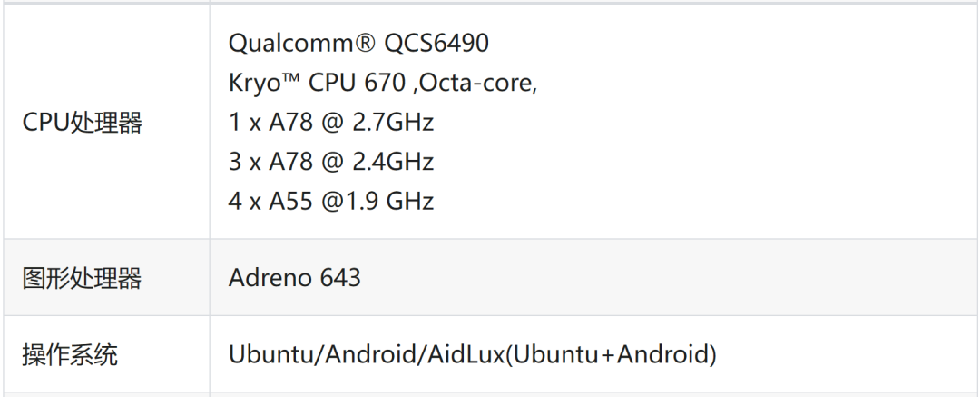Click the CPU处理器 row label

click(x=82, y=123)
